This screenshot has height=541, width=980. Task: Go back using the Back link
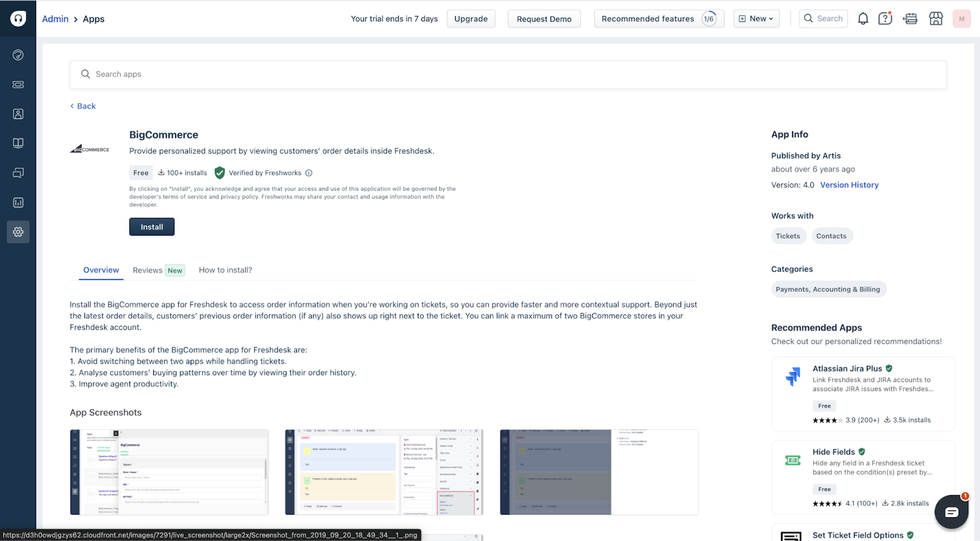83,106
